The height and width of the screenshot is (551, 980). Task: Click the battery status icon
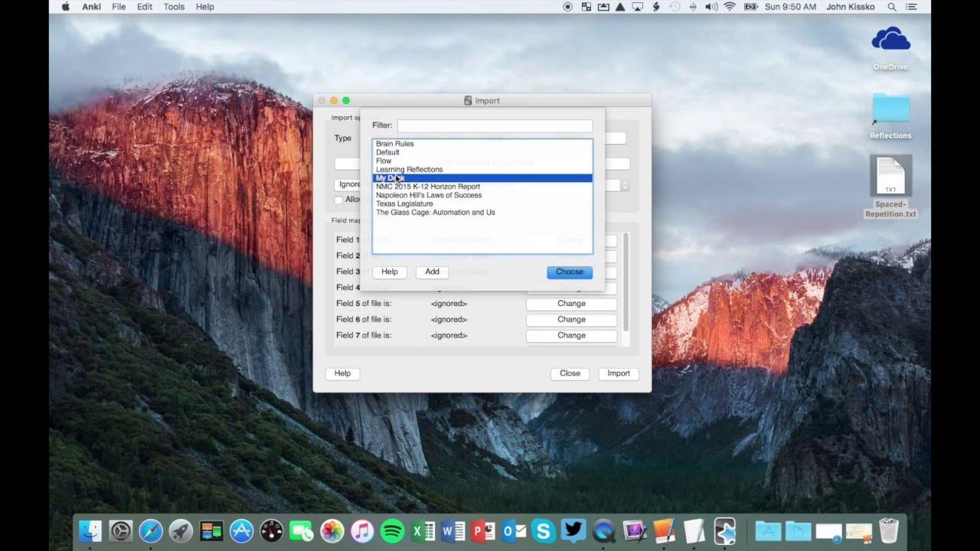point(751,7)
